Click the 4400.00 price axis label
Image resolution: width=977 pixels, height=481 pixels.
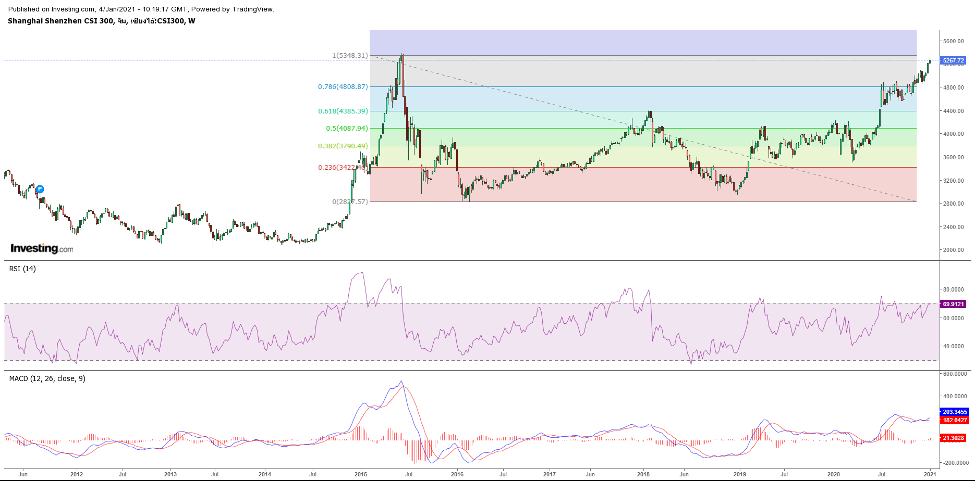coord(953,111)
